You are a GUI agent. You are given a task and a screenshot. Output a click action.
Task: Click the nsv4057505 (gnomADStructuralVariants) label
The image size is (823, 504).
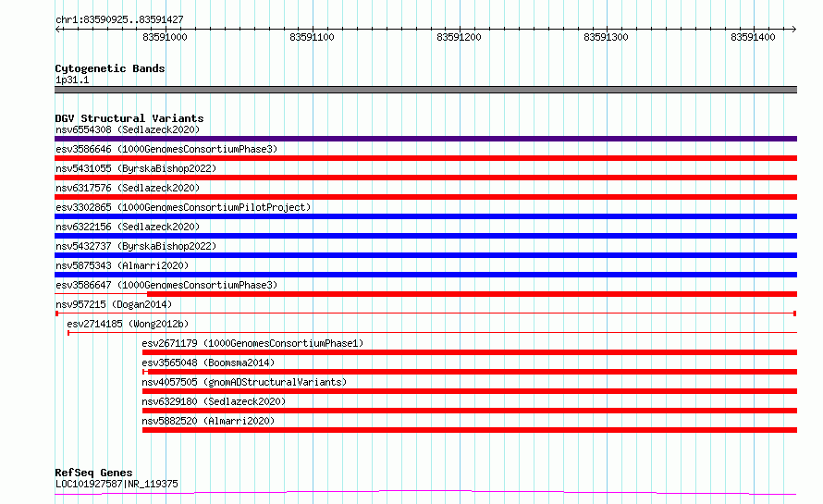coord(244,382)
